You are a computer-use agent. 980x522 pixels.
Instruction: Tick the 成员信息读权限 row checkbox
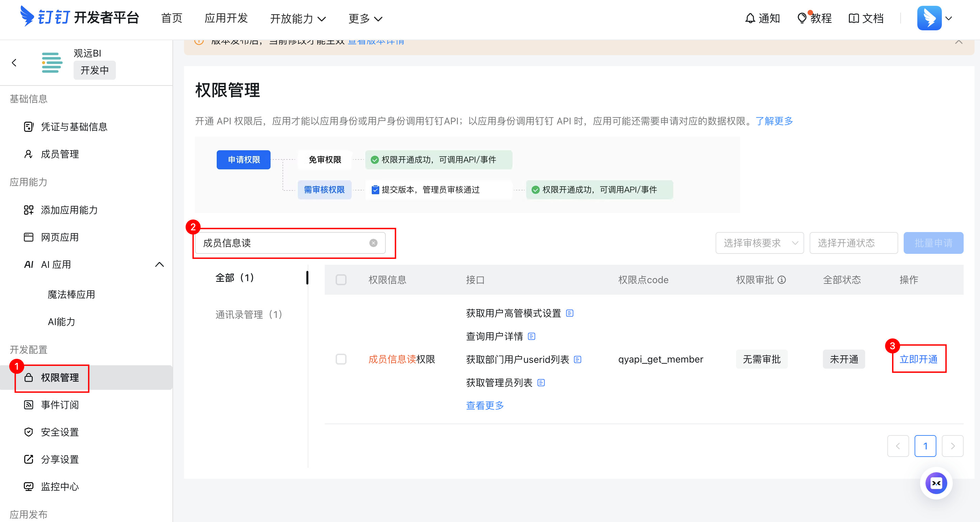pos(341,359)
